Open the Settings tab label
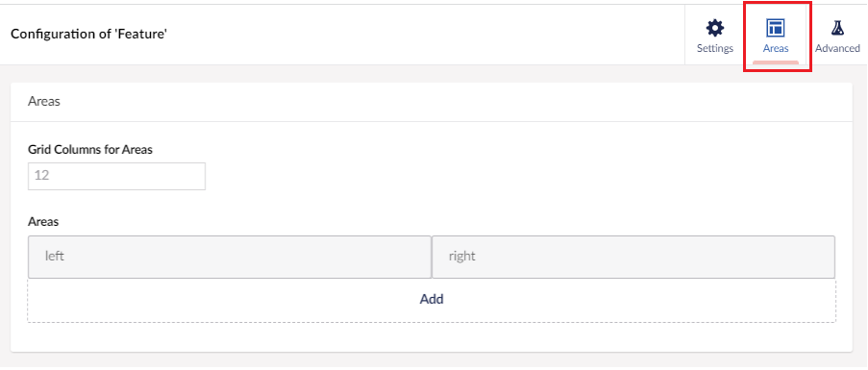 click(714, 48)
